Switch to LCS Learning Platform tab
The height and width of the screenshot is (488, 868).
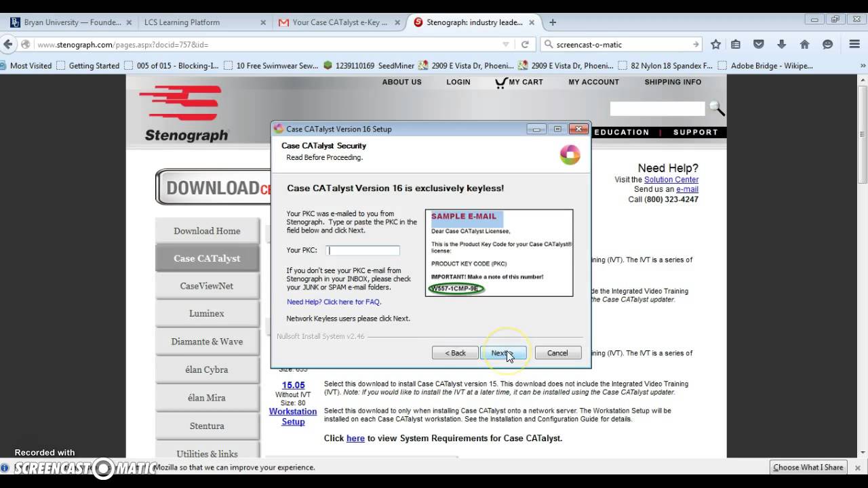click(203, 22)
